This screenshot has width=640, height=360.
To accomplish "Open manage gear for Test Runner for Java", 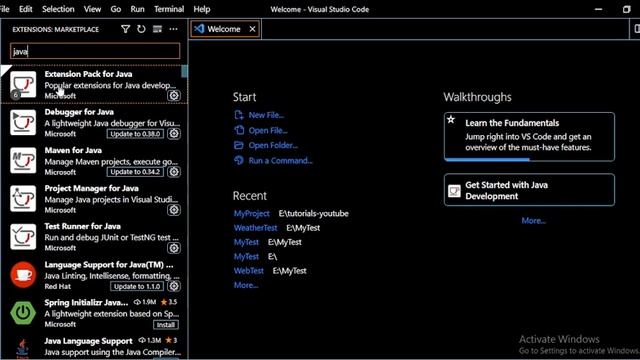I will pos(174,248).
